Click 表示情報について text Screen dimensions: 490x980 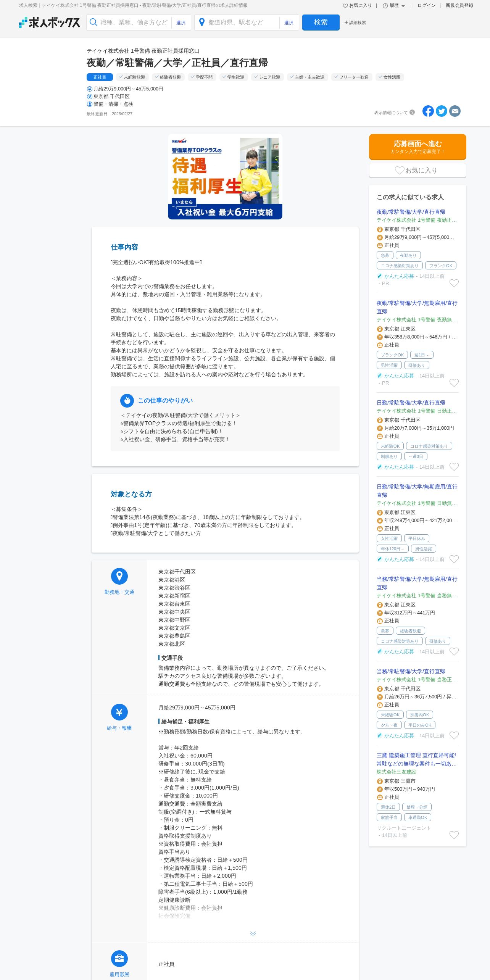tap(391, 113)
